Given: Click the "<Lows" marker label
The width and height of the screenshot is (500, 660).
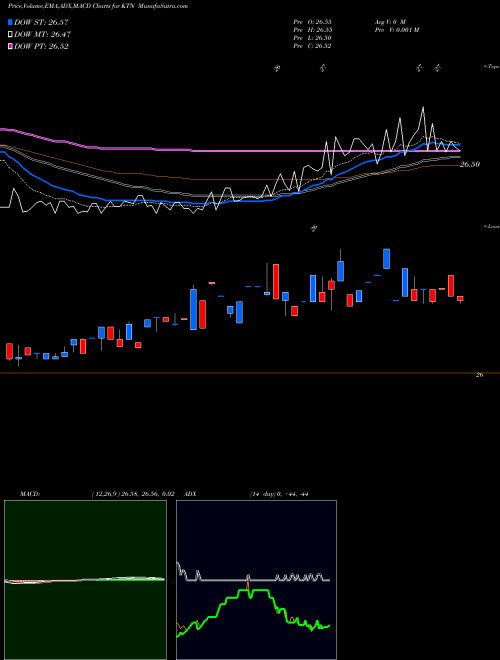Looking at the screenshot, I should (492, 226).
